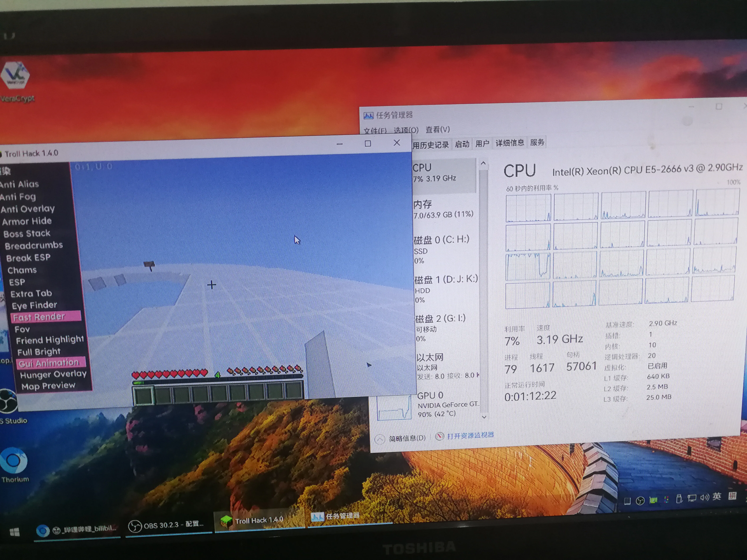
Task: Open the OBS Studio desktop icon
Action: (8, 402)
